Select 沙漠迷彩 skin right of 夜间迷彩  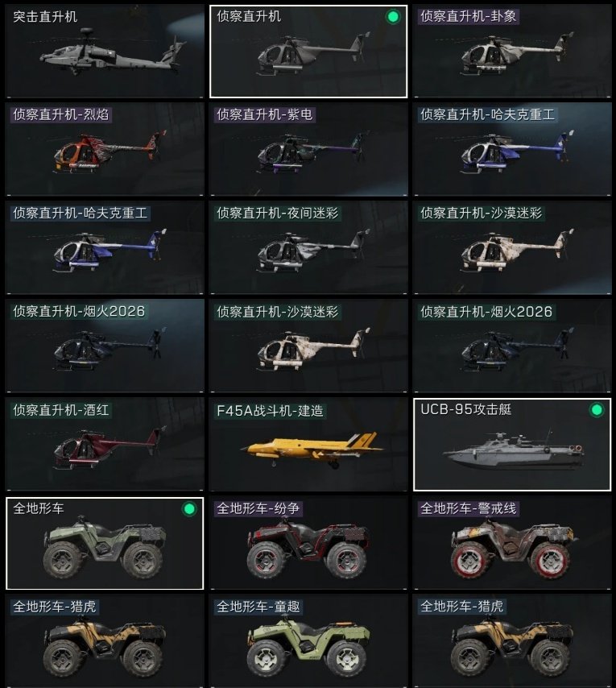pyautogui.click(x=512, y=248)
